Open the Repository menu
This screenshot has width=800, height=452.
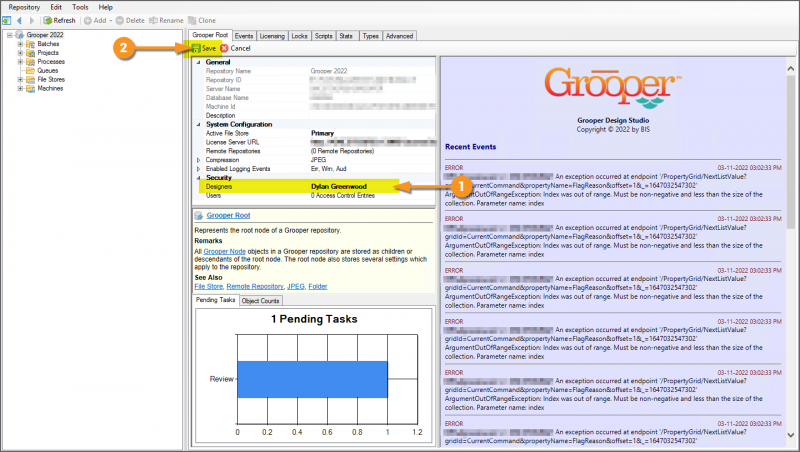coord(24,7)
